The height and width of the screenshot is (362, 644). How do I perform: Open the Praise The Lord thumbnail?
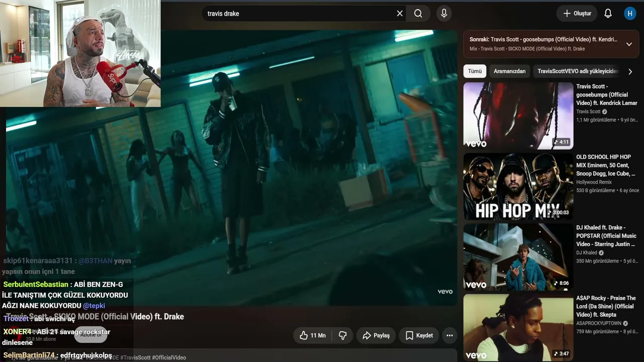point(518,328)
